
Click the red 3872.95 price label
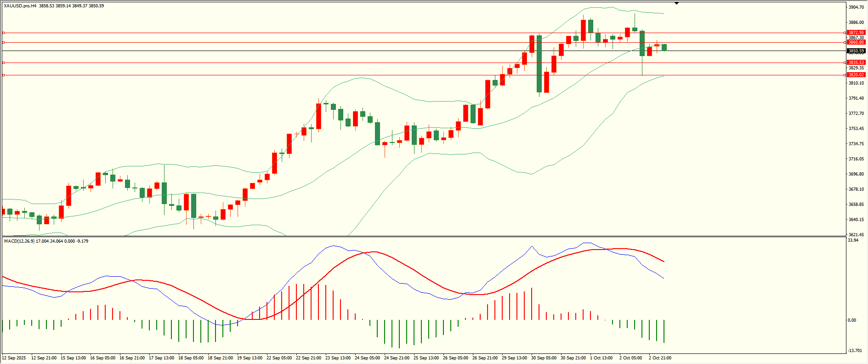pos(856,33)
